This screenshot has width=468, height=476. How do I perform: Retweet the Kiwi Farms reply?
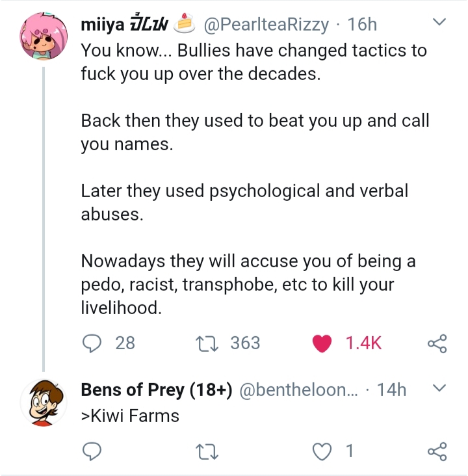(207, 451)
